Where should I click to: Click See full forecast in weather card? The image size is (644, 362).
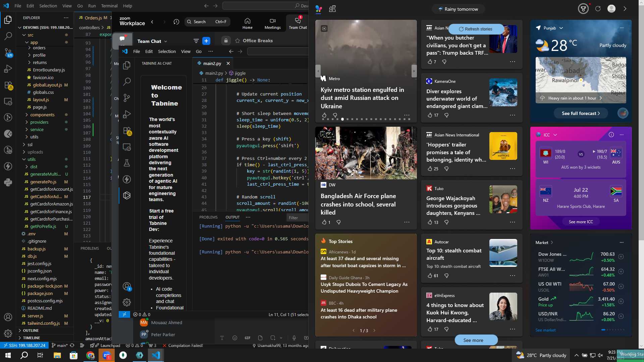[x=581, y=113]
